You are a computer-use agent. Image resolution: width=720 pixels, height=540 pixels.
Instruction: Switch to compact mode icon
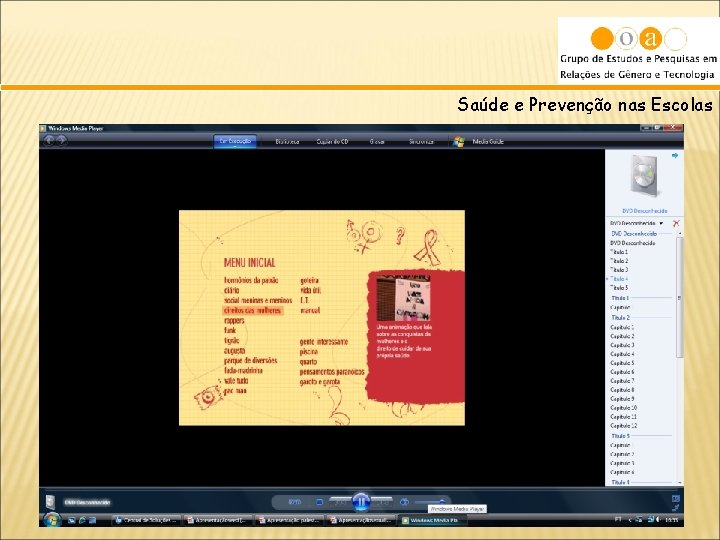676,507
